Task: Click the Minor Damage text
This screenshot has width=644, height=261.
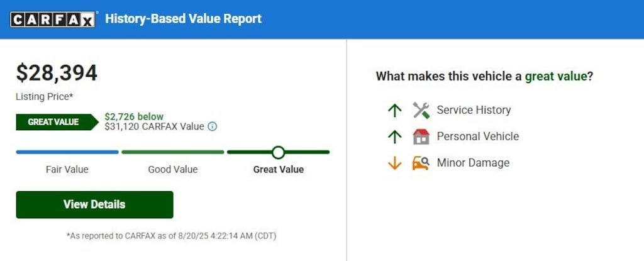Action: (473, 163)
